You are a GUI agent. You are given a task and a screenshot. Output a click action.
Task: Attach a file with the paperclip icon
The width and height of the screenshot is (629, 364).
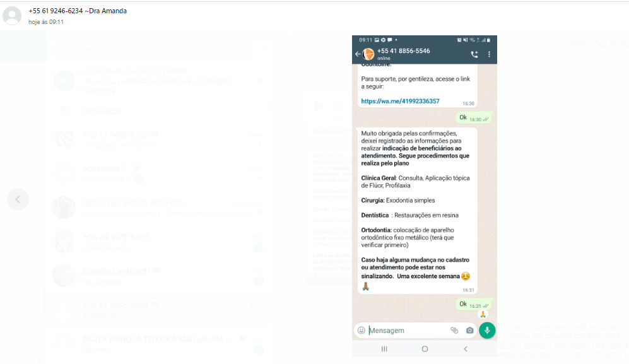coord(454,331)
